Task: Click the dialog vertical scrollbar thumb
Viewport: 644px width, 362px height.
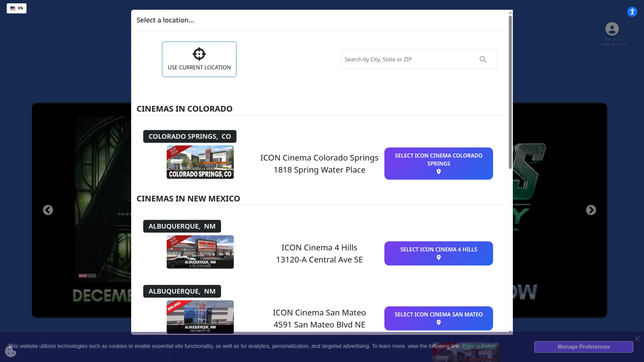Action: click(510, 92)
